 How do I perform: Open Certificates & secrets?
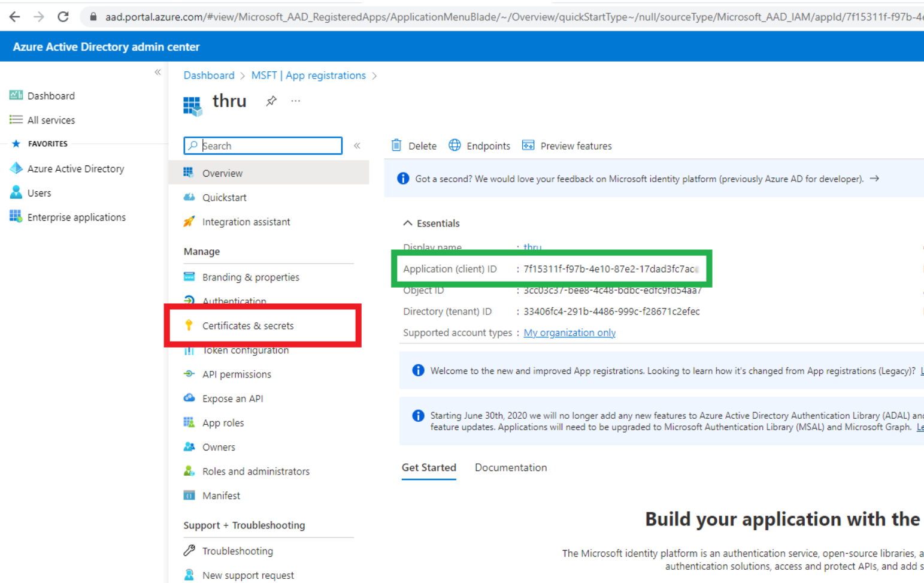pyautogui.click(x=248, y=325)
